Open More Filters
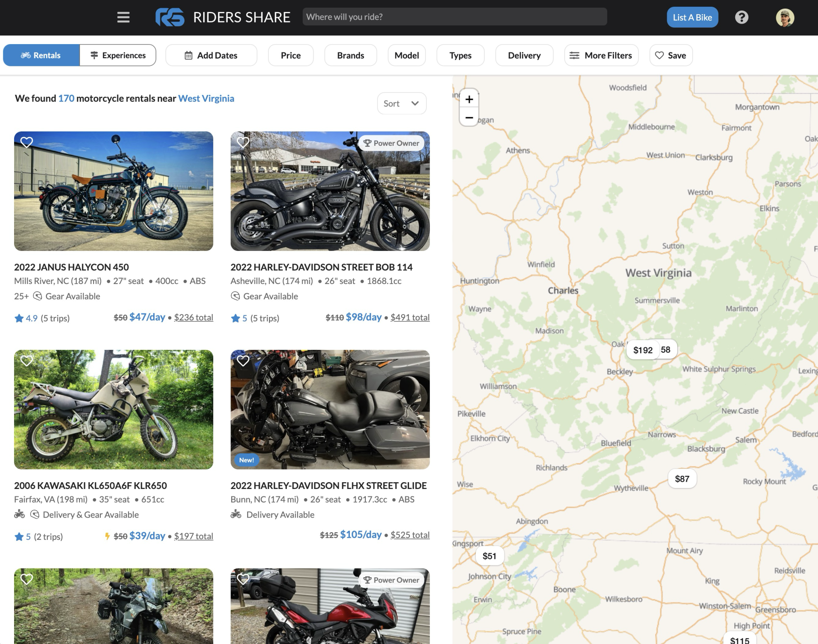This screenshot has height=644, width=818. pyautogui.click(x=601, y=55)
